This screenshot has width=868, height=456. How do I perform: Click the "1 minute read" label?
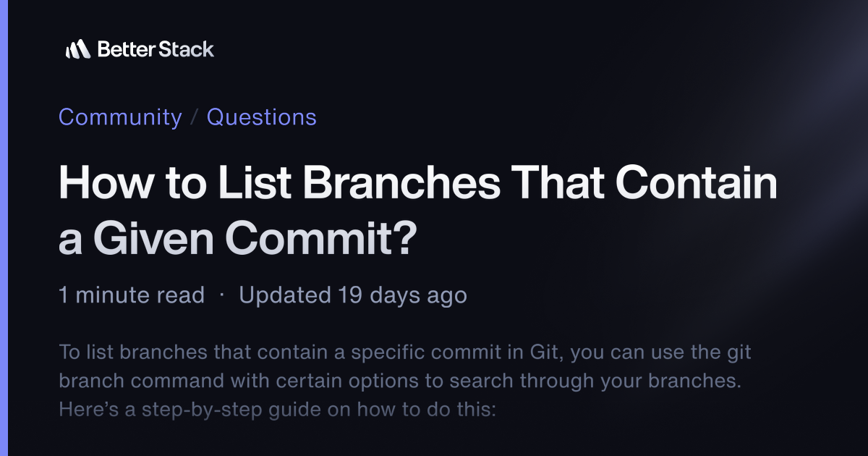pos(132,295)
